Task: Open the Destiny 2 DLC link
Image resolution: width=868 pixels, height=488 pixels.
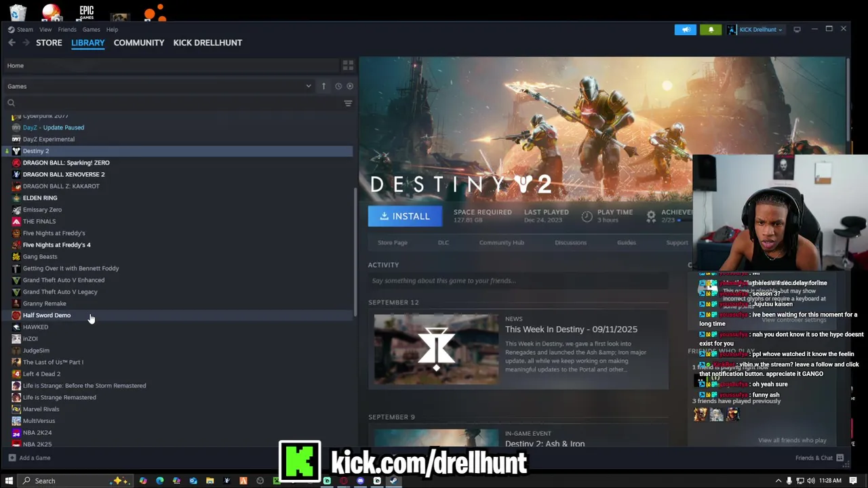Action: coord(443,243)
